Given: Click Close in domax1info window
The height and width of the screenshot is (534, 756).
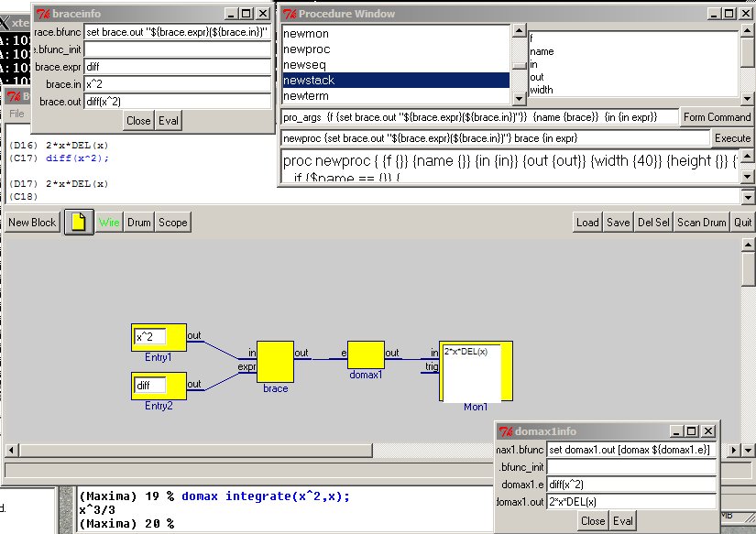Looking at the screenshot, I should (593, 521).
